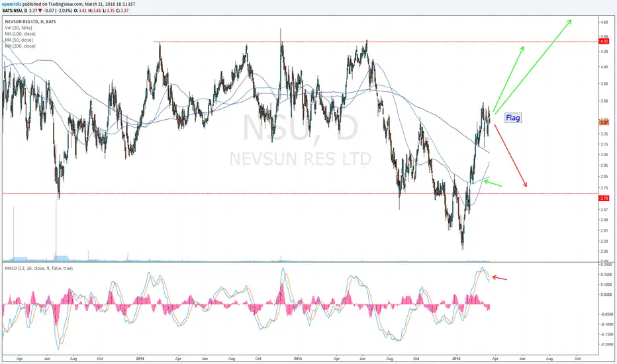
Task: Click the TradingView.com text in header
Action: (66, 5)
